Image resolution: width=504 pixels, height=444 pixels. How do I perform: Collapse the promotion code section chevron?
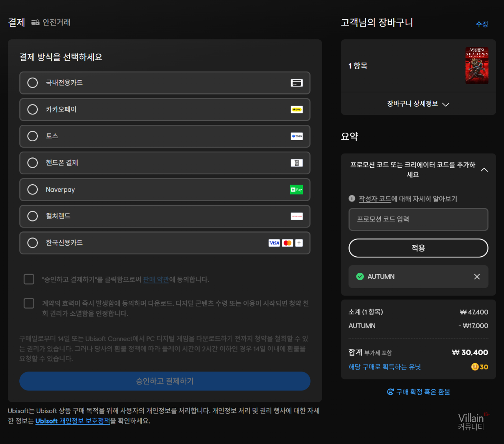(x=484, y=170)
